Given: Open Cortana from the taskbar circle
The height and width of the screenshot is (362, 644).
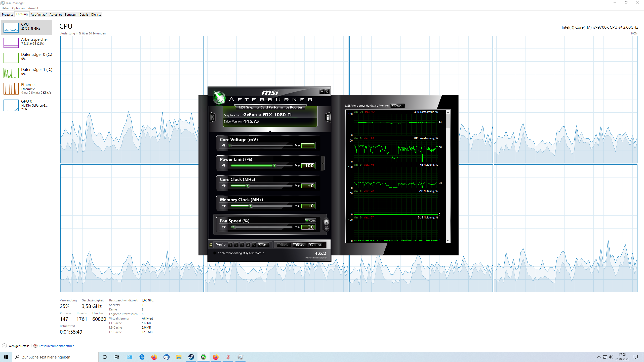Looking at the screenshot, I should coord(105,357).
